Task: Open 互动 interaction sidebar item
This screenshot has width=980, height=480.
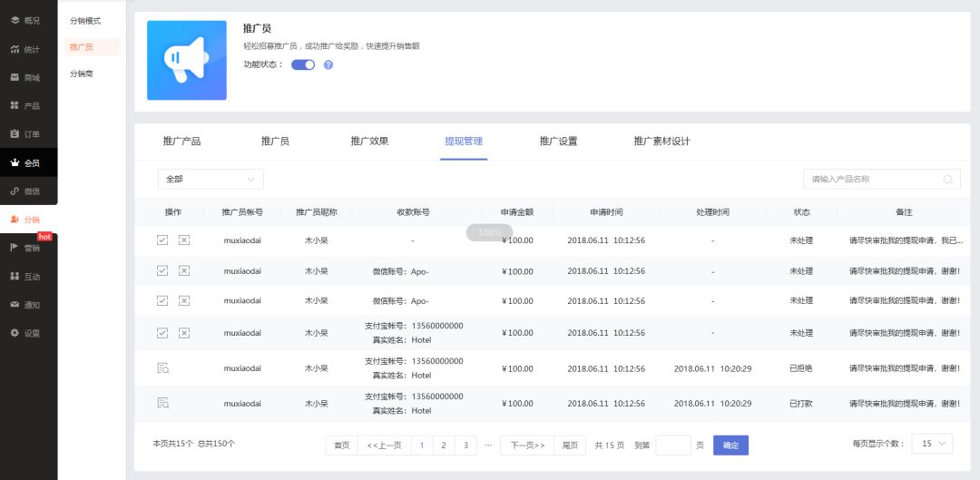Action: (x=25, y=276)
